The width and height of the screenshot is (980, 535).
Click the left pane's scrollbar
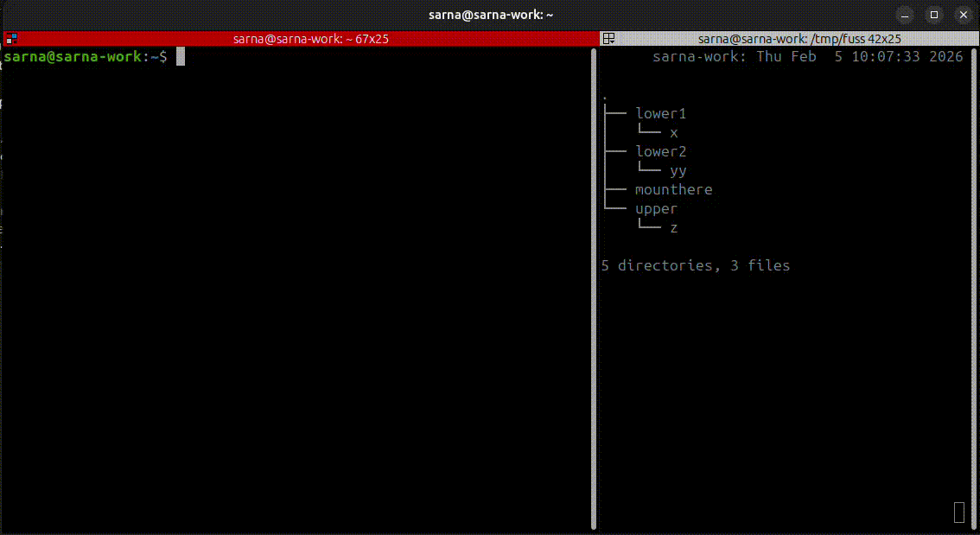pos(593,259)
